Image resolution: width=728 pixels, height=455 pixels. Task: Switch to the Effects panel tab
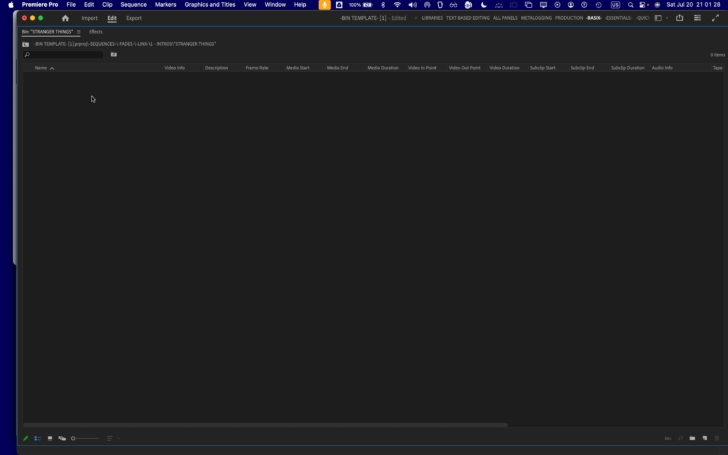tap(96, 32)
